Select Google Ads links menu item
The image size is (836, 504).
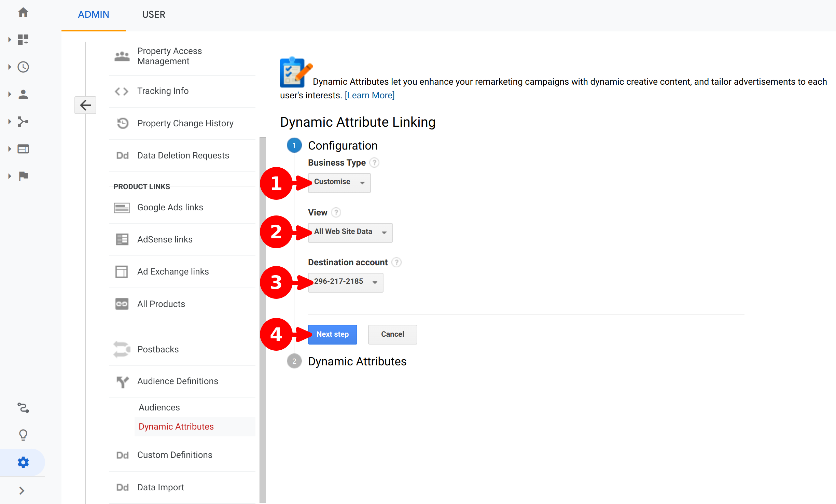(170, 207)
